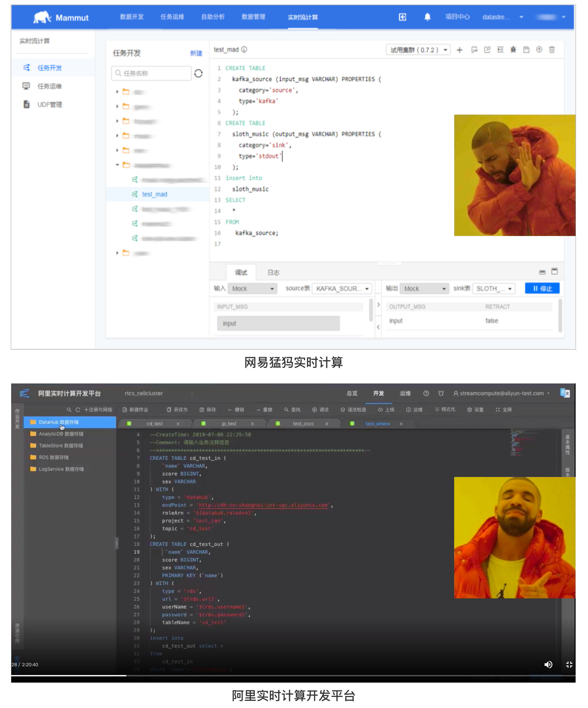Click 保存 save in Aliyun toolbar
The height and width of the screenshot is (708, 588).
(x=208, y=410)
